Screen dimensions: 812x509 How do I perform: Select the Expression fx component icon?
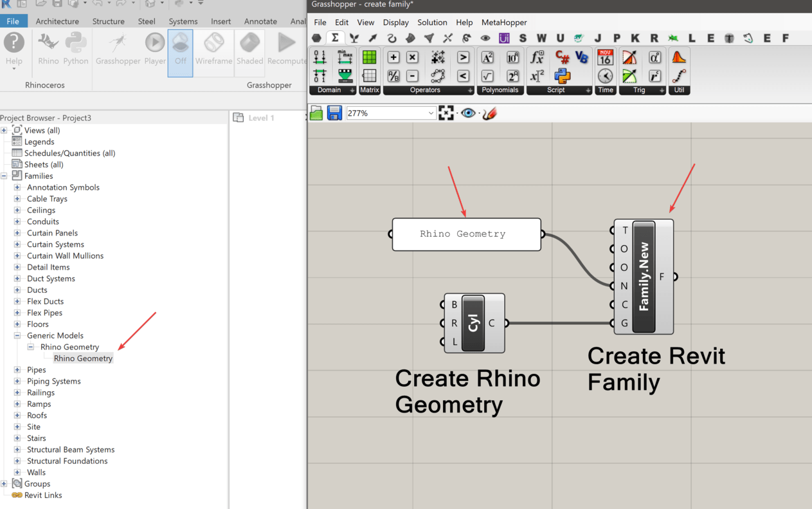pos(537,57)
